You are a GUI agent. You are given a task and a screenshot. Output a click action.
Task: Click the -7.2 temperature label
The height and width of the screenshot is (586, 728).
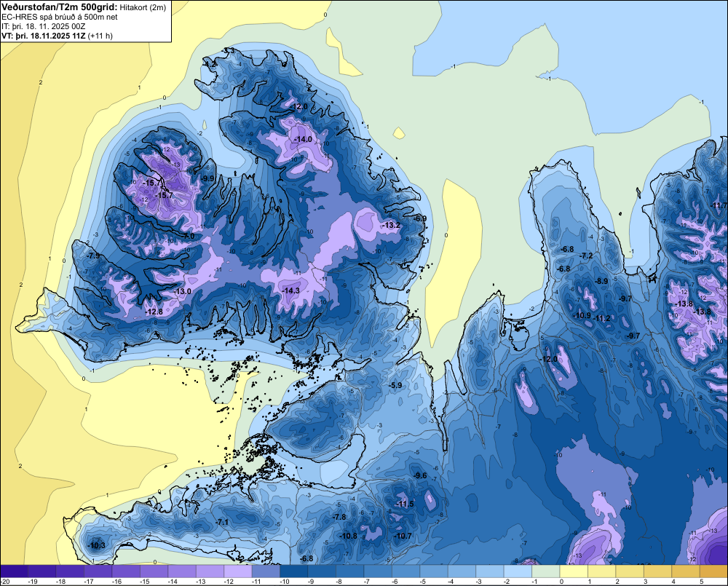[586, 256]
